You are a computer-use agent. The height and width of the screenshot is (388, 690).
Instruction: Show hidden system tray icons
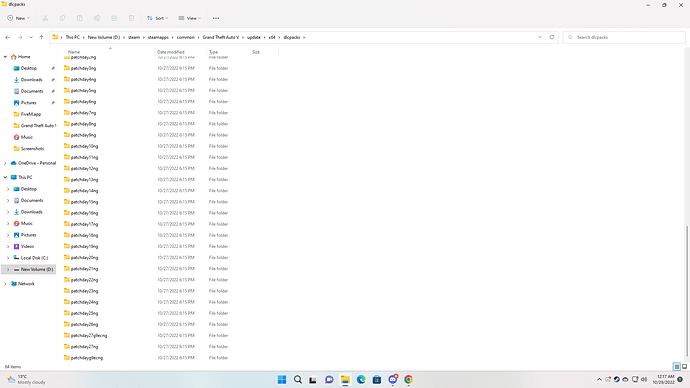[x=599, y=380]
